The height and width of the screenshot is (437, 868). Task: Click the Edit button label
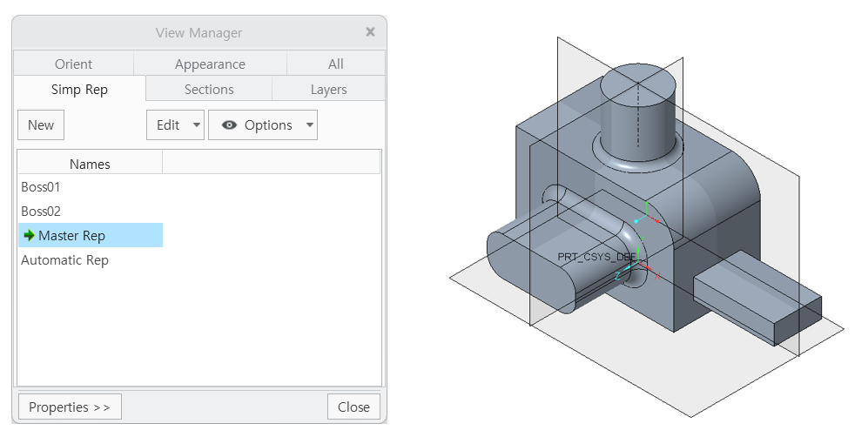168,125
